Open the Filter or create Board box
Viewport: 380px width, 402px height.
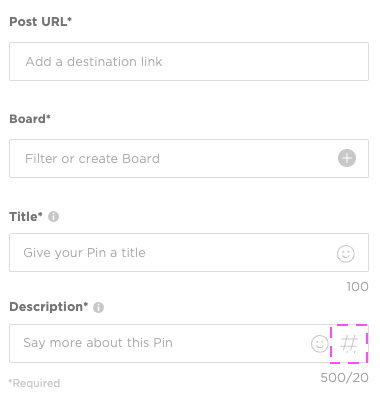189,158
